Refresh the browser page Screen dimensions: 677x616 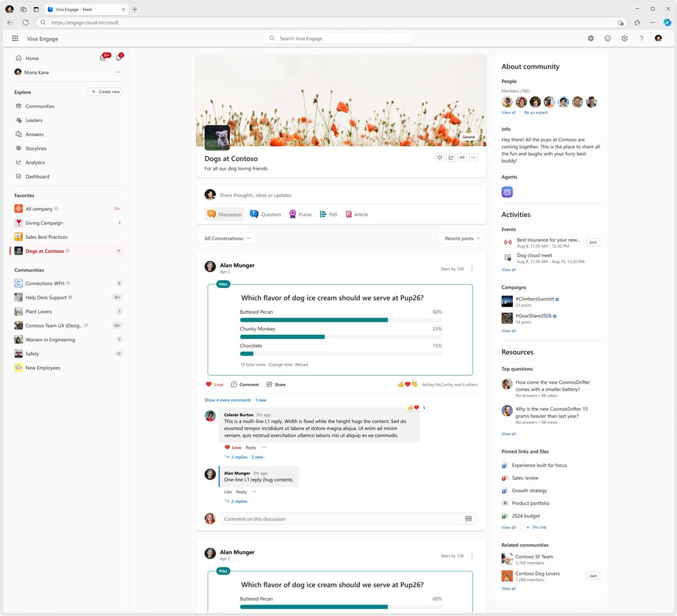[26, 22]
